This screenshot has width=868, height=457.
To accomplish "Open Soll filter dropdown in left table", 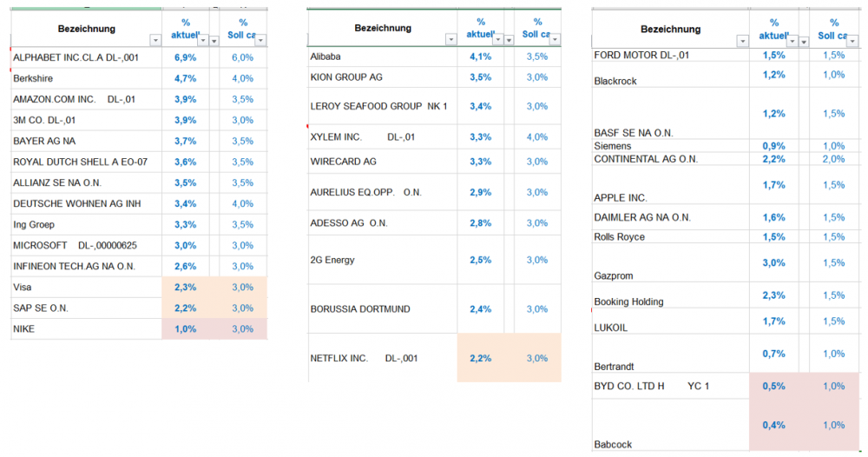I will point(260,40).
